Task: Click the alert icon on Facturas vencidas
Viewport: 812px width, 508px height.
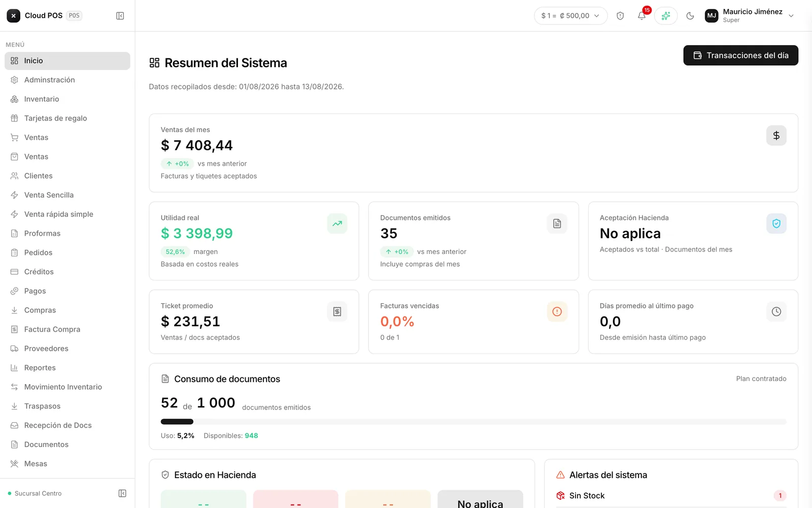Action: click(x=557, y=312)
